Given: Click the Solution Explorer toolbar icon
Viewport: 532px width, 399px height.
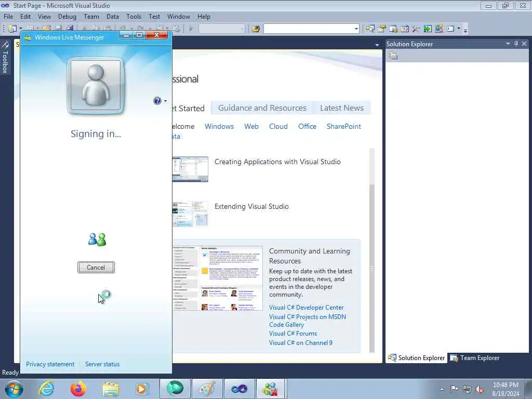Looking at the screenshot, I should [x=370, y=29].
